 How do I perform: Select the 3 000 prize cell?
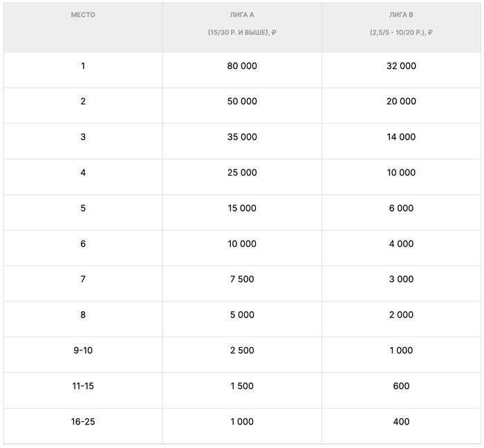(401, 279)
